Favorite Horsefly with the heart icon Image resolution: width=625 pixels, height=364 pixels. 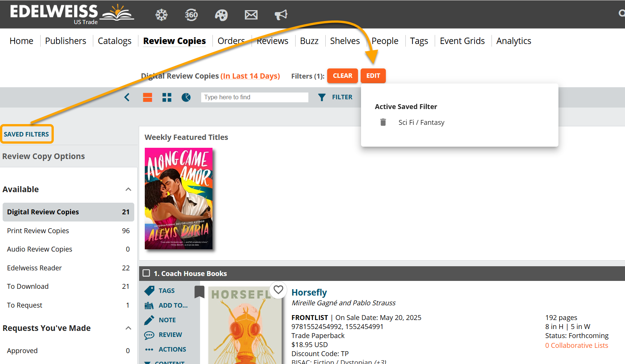point(278,290)
